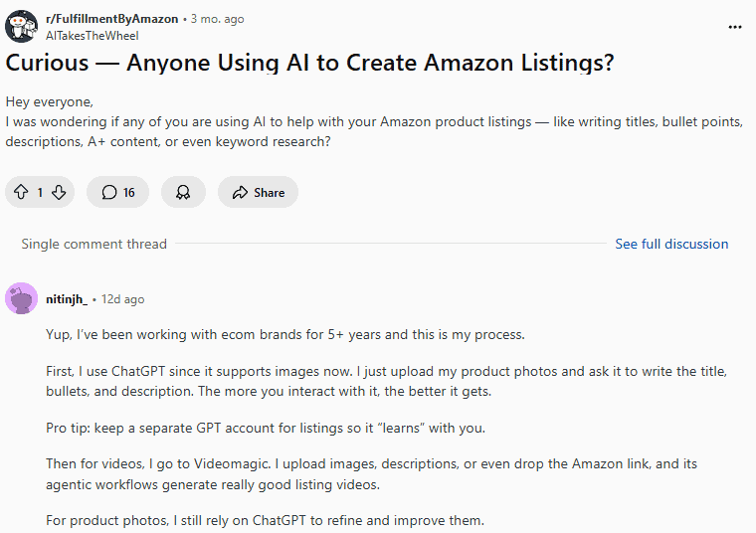Downvote the Amazon listings post
Viewport: 756px width, 533px height.
point(59,193)
